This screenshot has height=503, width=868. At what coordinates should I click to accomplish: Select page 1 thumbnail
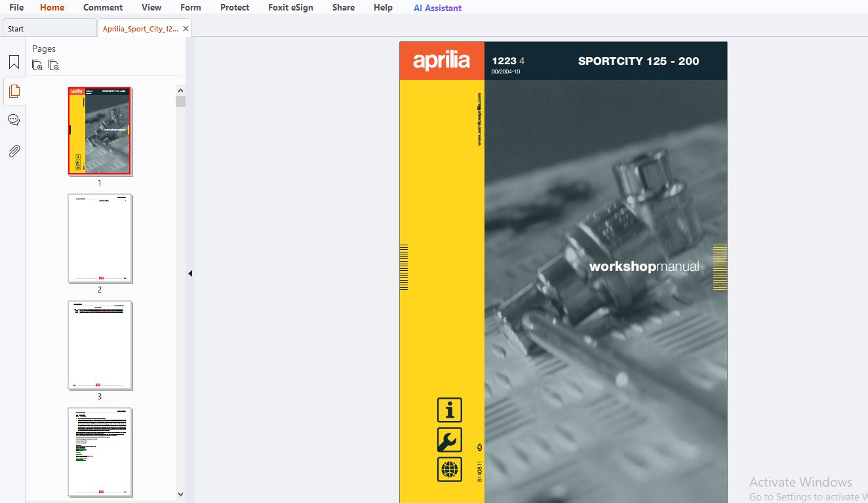(x=100, y=131)
